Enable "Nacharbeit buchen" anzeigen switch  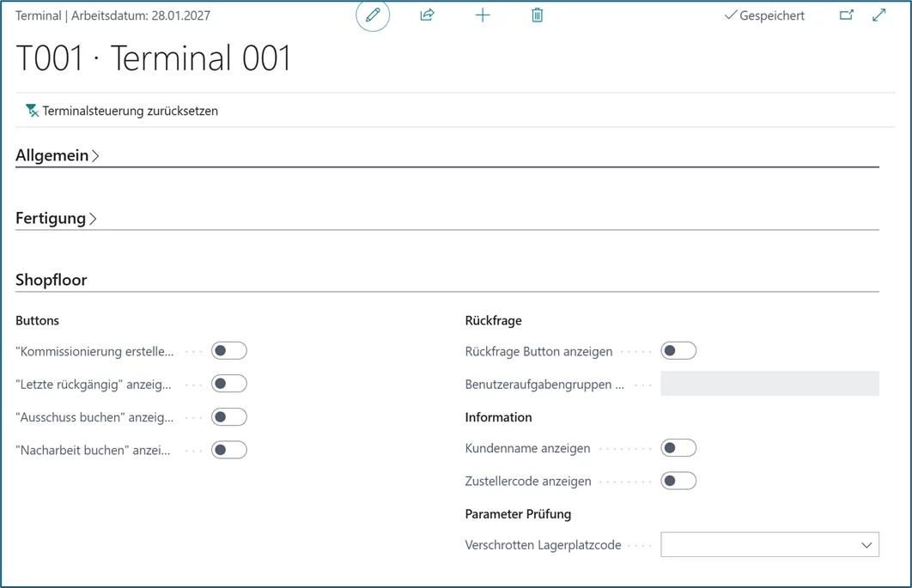point(229,450)
